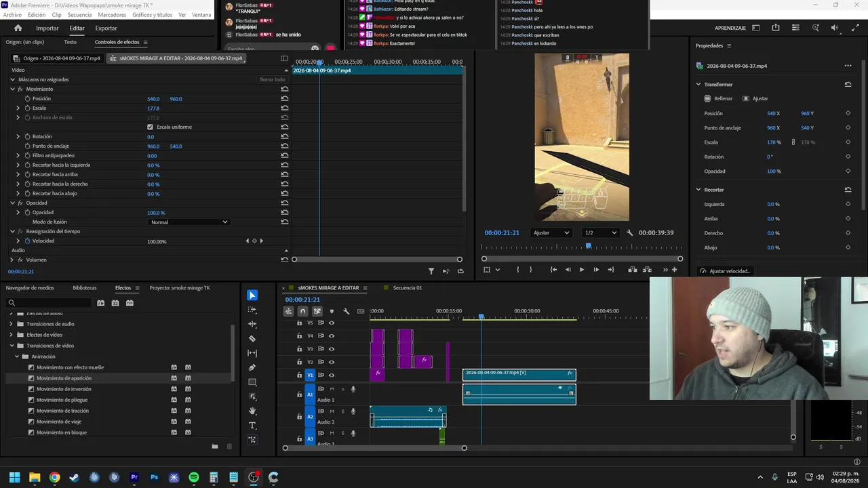This screenshot has width=868, height=488.
Task: Choose the Razor tool
Action: click(252, 338)
